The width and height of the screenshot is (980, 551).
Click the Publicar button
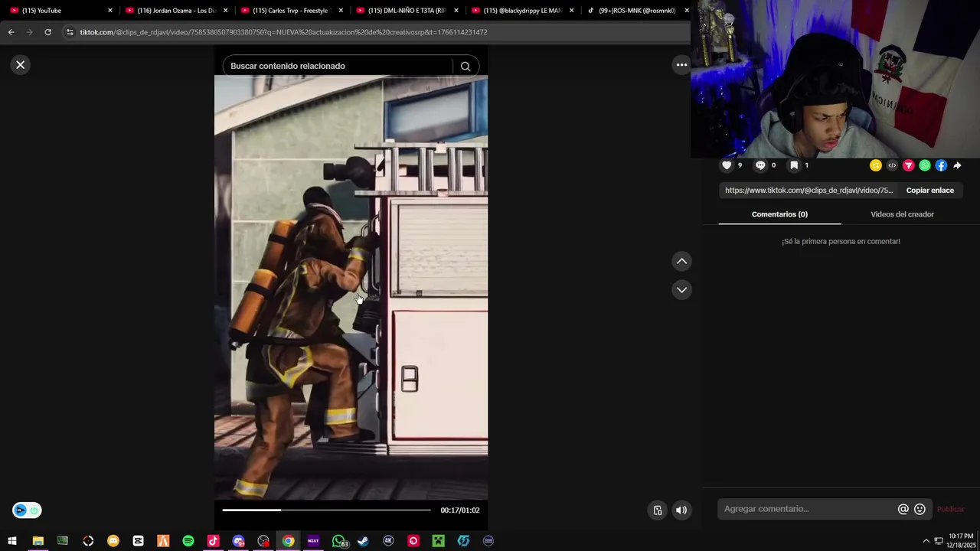tap(950, 509)
